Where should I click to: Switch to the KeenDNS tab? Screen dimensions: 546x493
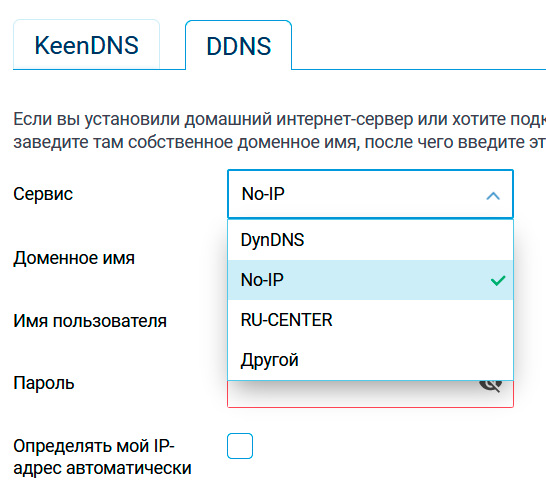click(x=86, y=45)
